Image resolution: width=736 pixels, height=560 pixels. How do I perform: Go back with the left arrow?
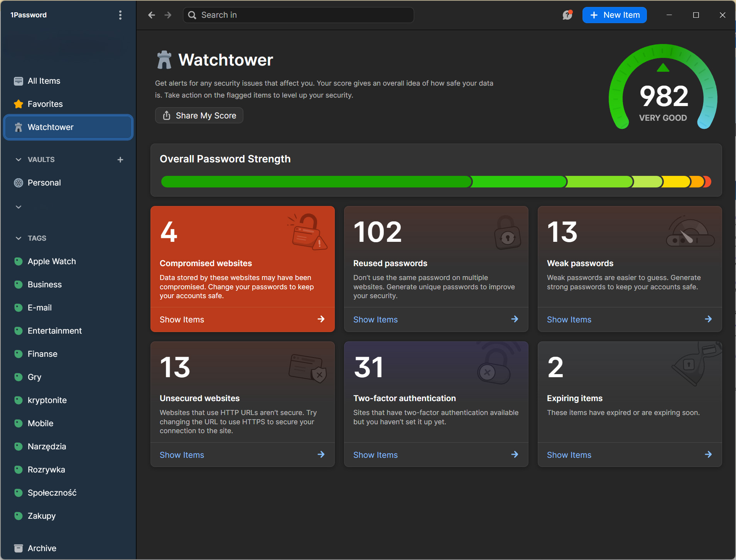point(152,15)
